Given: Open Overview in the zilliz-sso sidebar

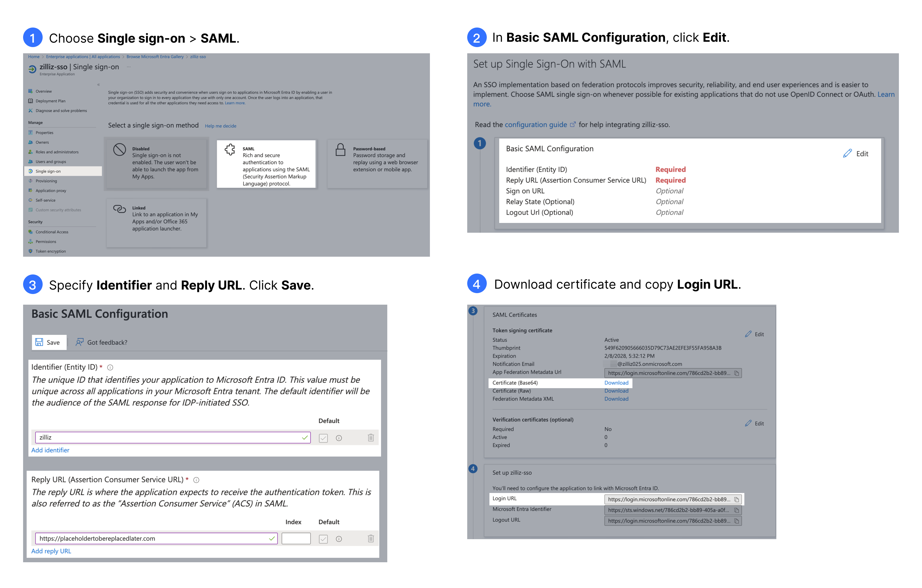Looking at the screenshot, I should point(43,91).
